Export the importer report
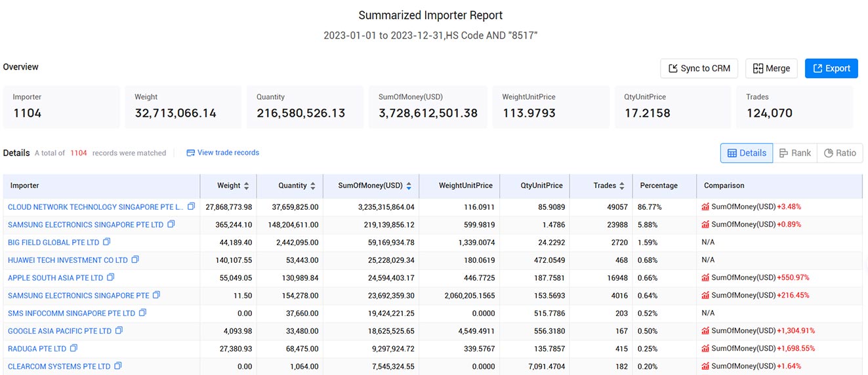Viewport: 868px width, 375px height. [831, 68]
